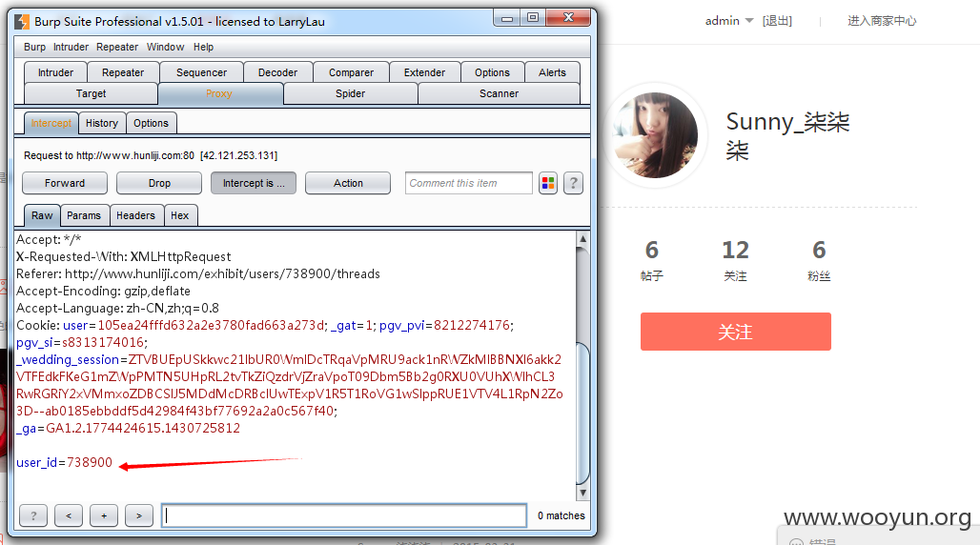
Task: Click the Drop button
Action: (159, 183)
